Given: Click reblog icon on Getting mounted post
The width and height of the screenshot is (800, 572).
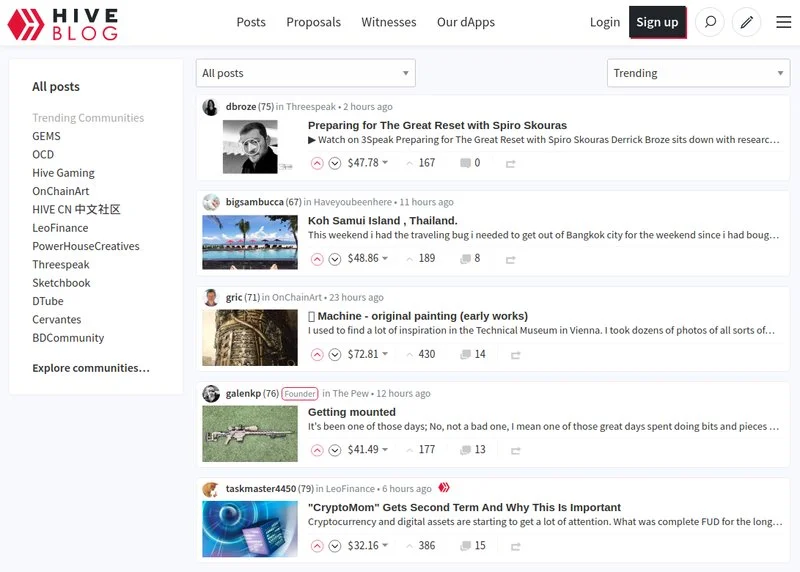Looking at the screenshot, I should 516,451.
